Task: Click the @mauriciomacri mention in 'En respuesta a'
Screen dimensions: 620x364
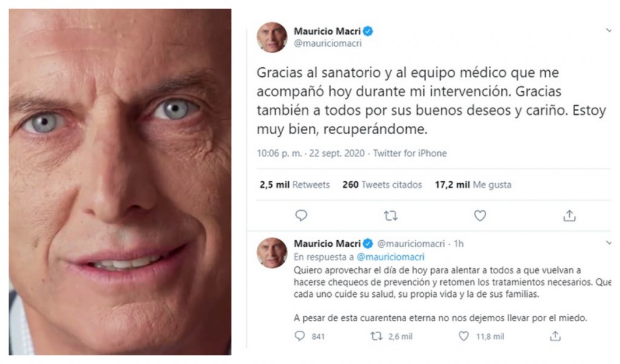Action: click(391, 257)
